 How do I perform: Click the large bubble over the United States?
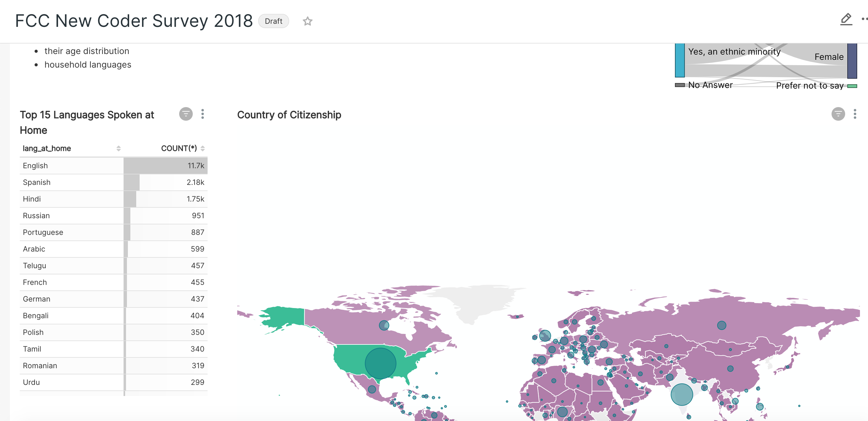click(381, 363)
